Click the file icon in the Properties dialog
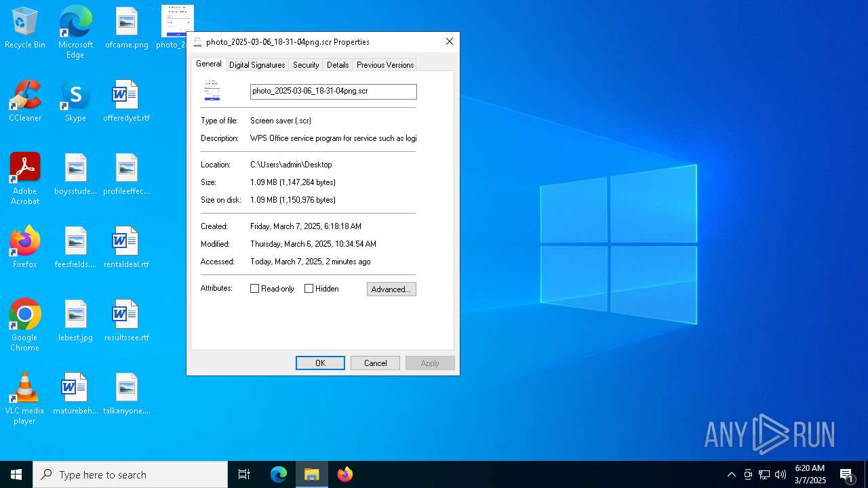 pyautogui.click(x=212, y=90)
